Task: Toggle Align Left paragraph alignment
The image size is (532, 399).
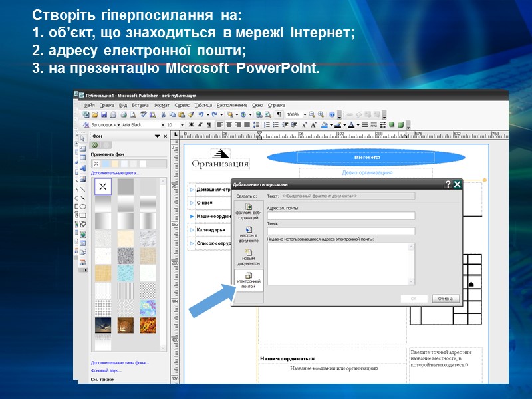Action: (x=220, y=125)
